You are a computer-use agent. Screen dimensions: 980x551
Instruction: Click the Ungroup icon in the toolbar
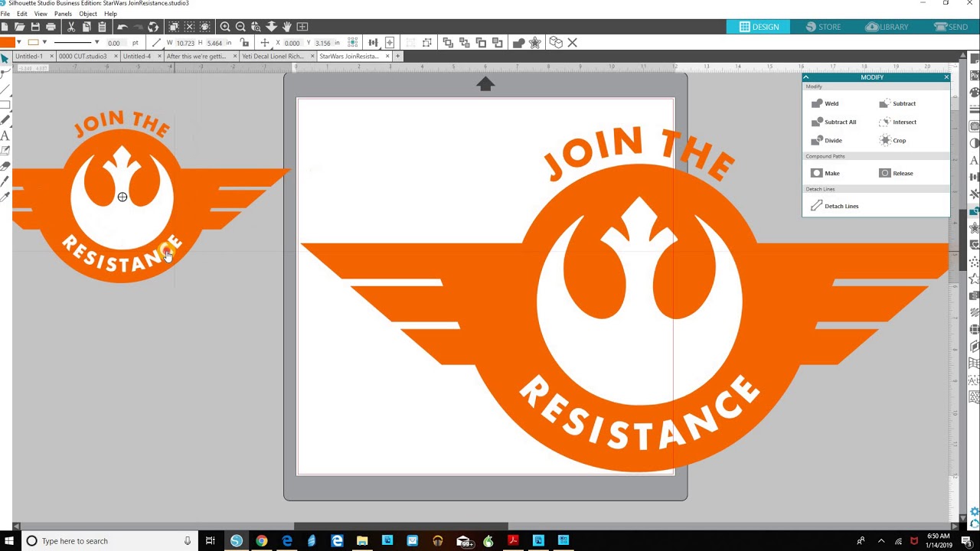click(x=426, y=43)
